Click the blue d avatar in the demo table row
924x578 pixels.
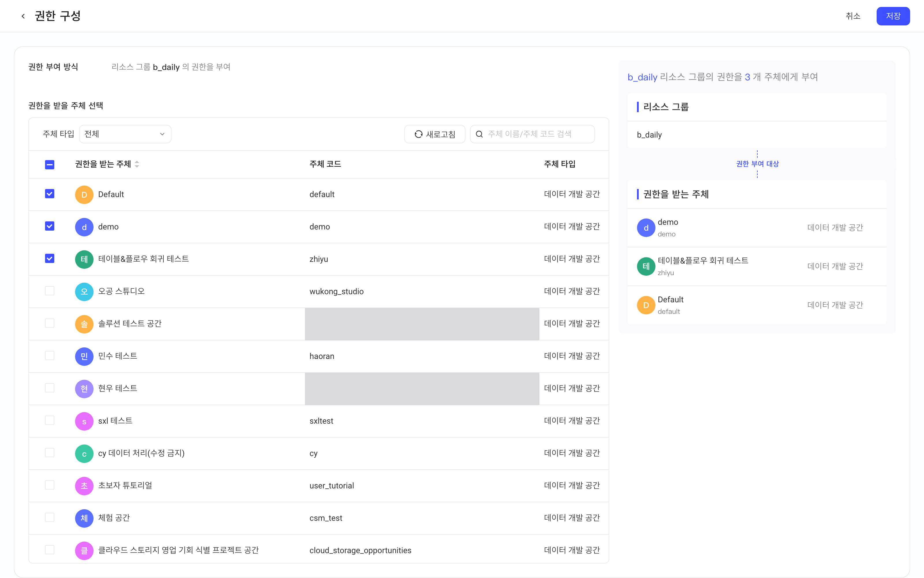84,227
